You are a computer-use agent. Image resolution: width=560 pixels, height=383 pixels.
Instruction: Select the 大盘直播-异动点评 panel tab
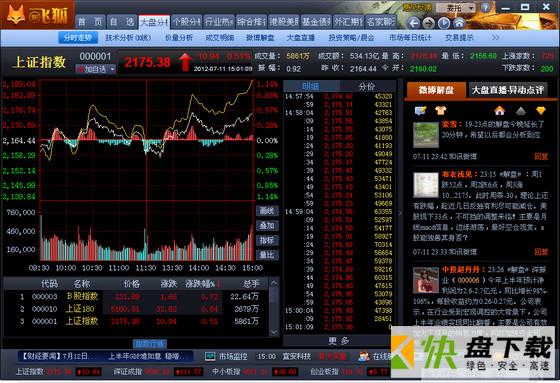coord(508,90)
